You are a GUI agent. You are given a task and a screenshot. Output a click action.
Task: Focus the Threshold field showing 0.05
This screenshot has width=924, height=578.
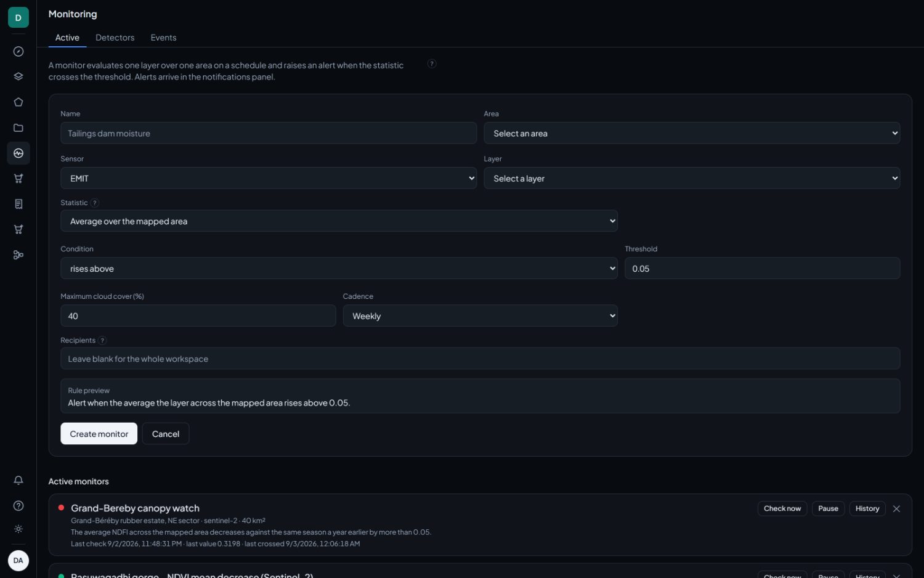point(762,268)
